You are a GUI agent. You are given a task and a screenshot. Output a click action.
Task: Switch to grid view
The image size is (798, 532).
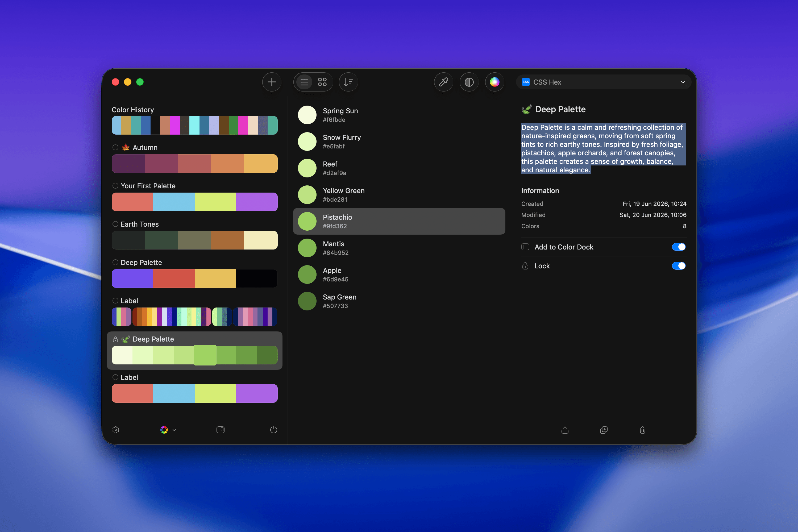click(322, 82)
